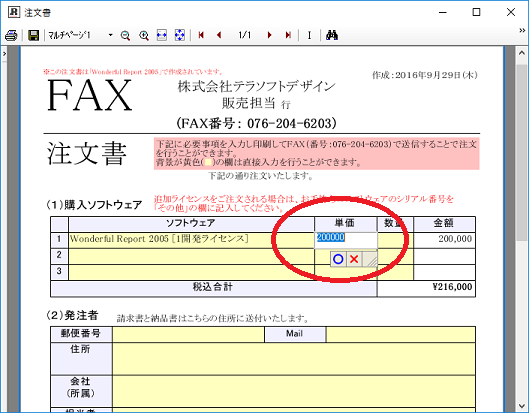Click the zoom out magnifier icon
Viewport: 529px width, 413px height.
(125, 35)
